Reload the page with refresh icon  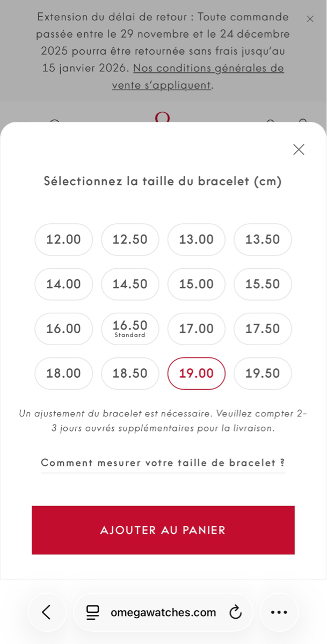[235, 612]
